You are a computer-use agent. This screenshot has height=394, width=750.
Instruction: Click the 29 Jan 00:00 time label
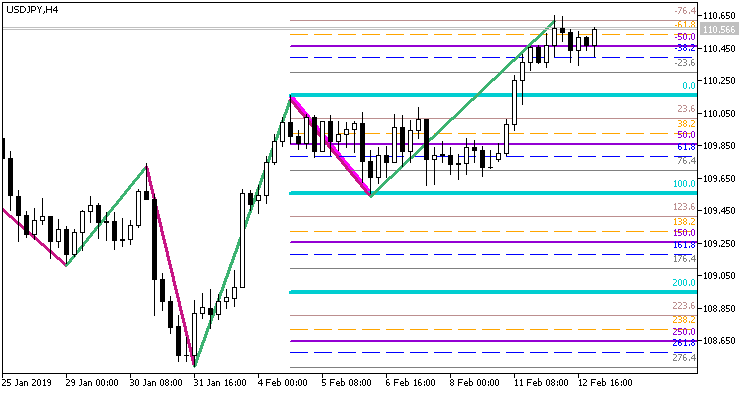coord(92,383)
